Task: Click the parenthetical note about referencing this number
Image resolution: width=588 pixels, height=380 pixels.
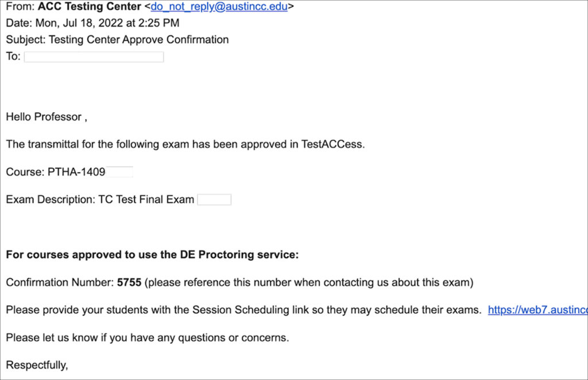Action: click(x=309, y=282)
